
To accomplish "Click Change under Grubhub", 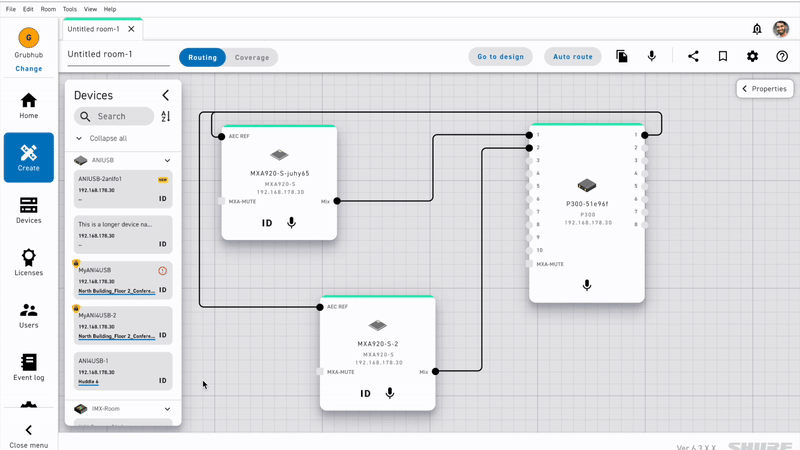I will point(29,68).
